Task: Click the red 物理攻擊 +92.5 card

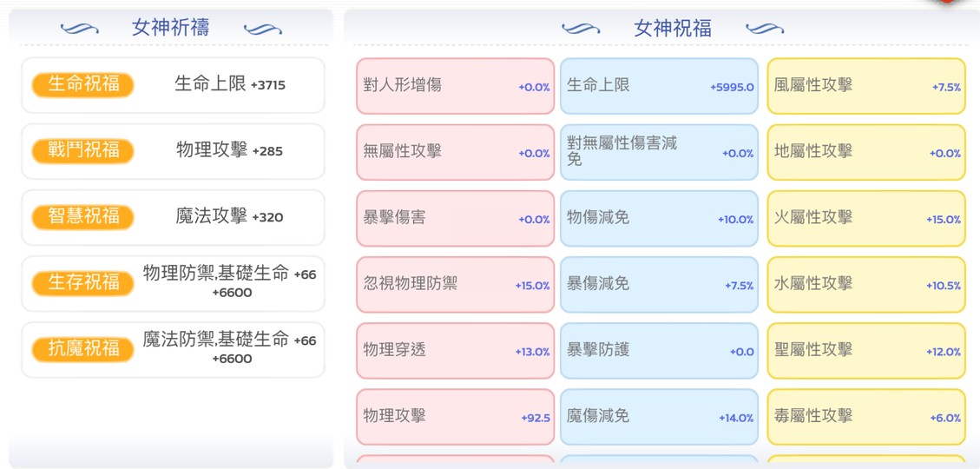Action: click(455, 417)
